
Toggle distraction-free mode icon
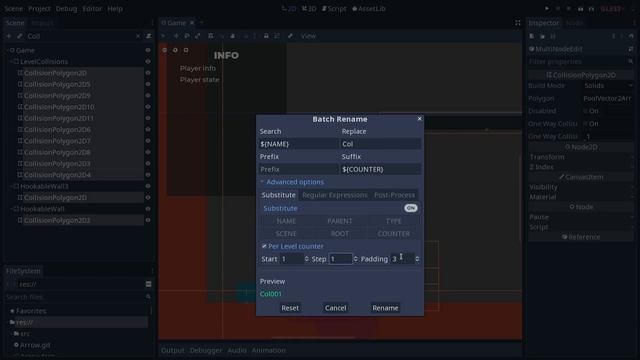point(517,23)
